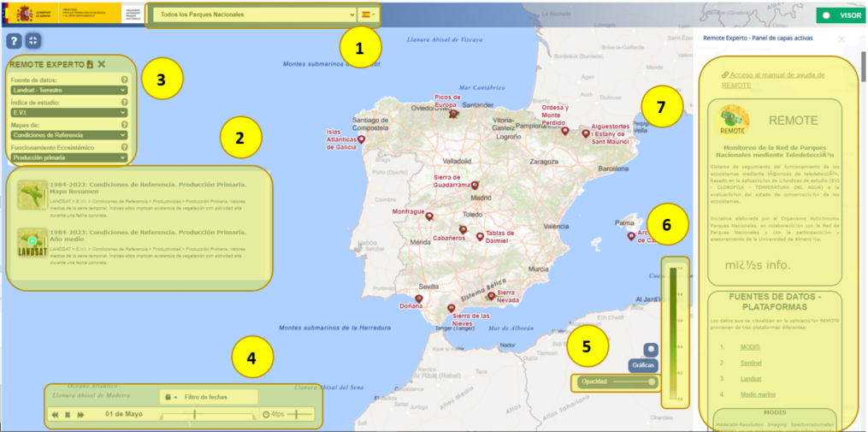Select the Cabañeros park marker
The height and width of the screenshot is (432, 868).
463,230
